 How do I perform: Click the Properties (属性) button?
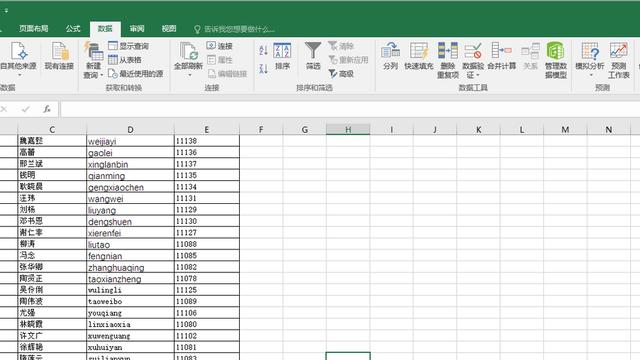(220, 60)
